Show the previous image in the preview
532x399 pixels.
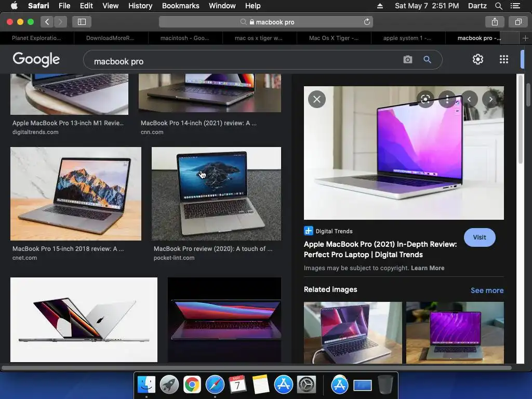pos(469,99)
